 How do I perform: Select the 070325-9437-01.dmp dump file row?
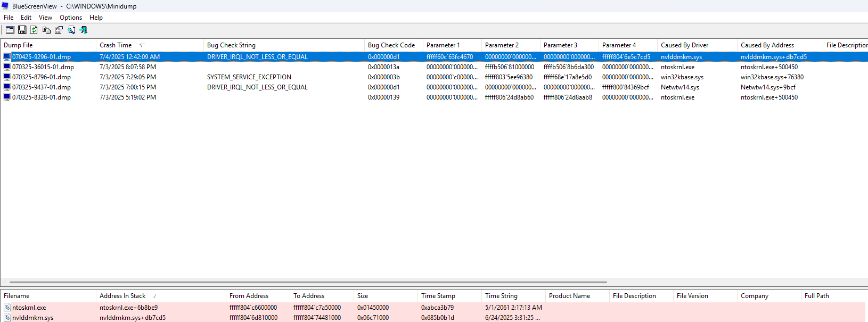pyautogui.click(x=434, y=87)
